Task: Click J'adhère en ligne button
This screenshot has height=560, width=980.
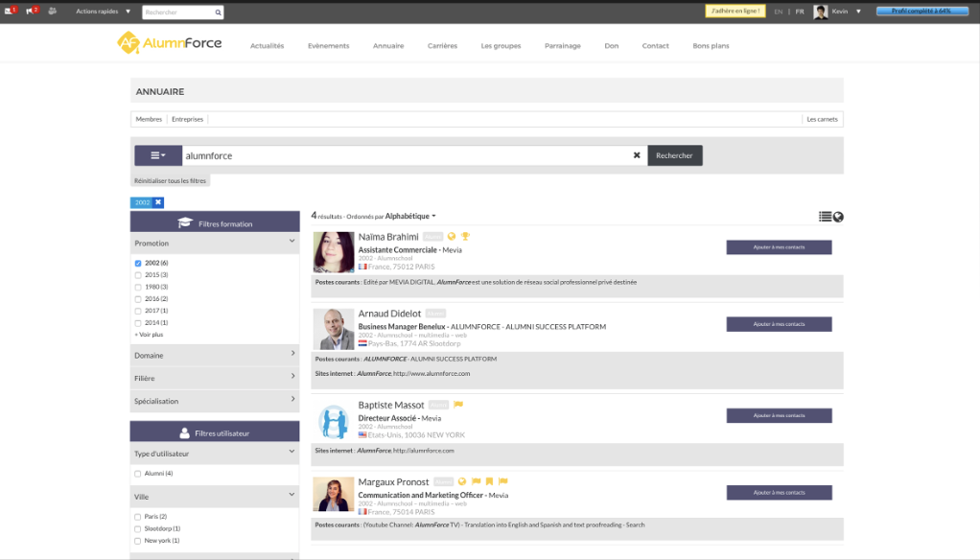Action: [x=735, y=11]
